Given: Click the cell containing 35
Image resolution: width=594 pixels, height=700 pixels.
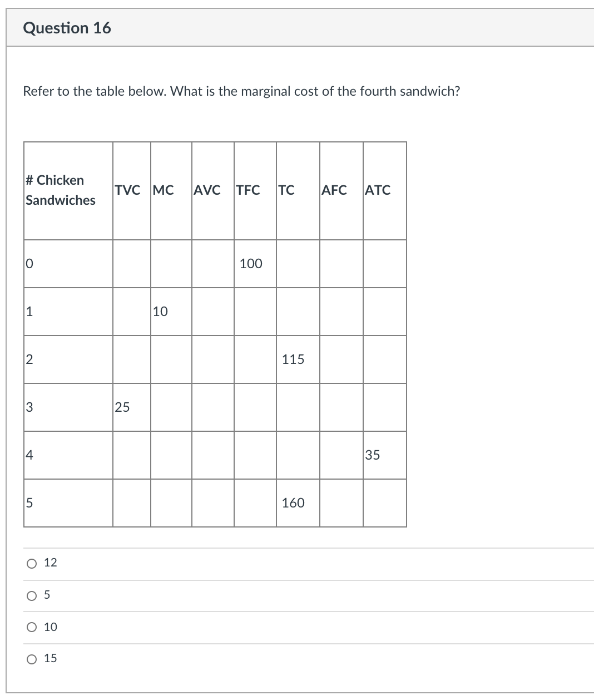Looking at the screenshot, I should pyautogui.click(x=372, y=455).
